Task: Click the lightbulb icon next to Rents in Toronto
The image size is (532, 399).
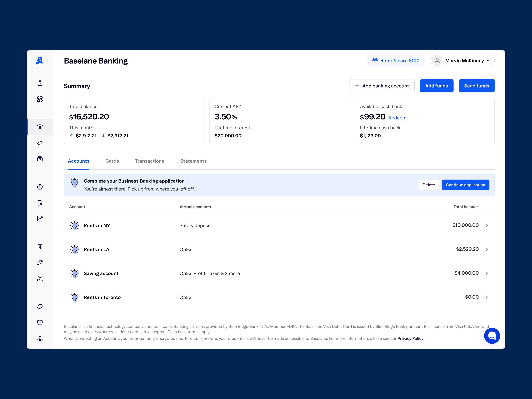Action: click(74, 297)
